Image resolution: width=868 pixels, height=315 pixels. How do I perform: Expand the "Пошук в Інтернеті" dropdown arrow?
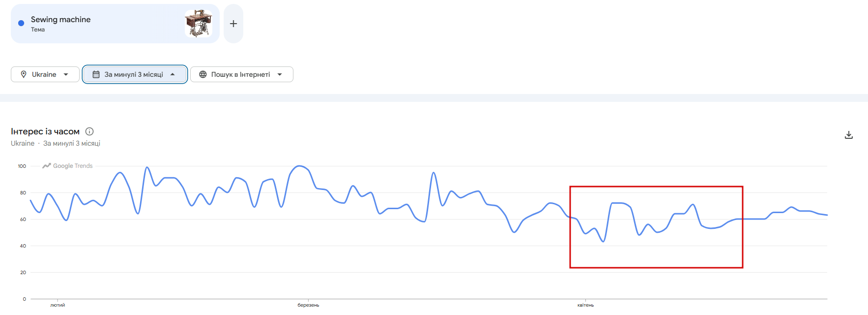280,74
